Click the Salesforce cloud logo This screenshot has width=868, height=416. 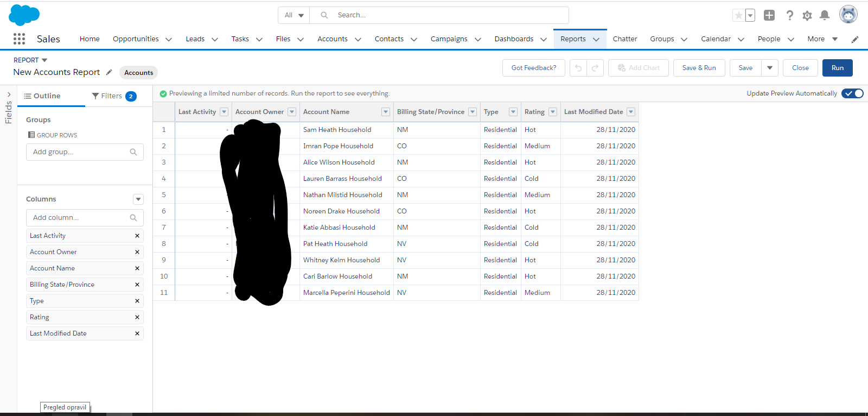(24, 15)
